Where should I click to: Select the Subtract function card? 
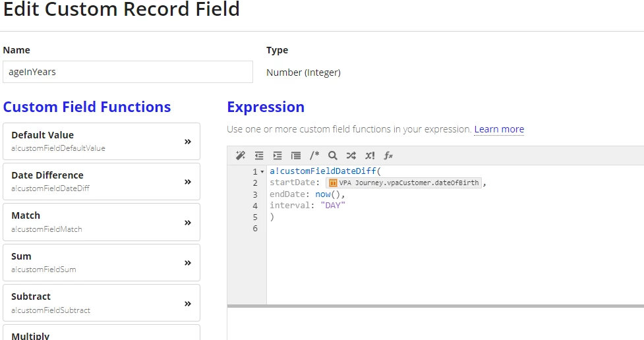[102, 303]
